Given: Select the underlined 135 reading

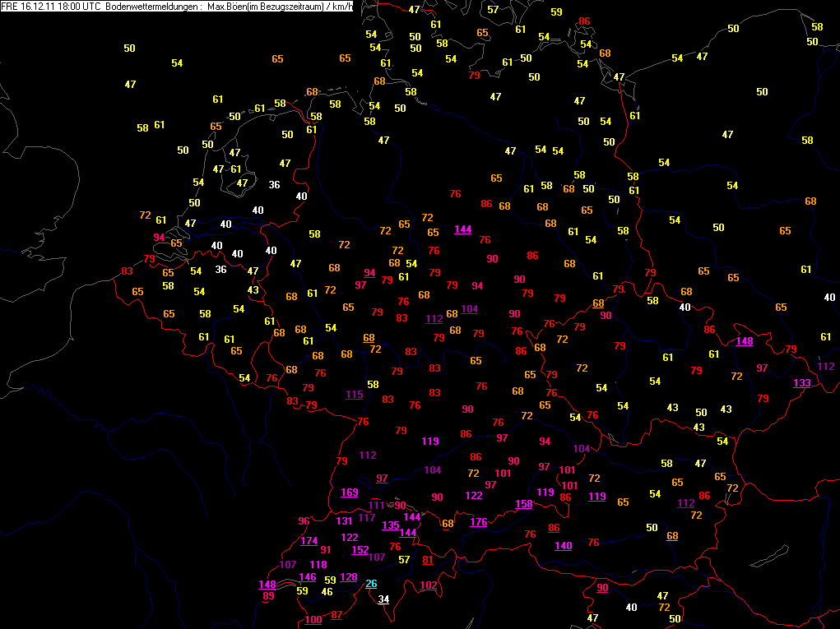Looking at the screenshot, I should [x=391, y=525].
